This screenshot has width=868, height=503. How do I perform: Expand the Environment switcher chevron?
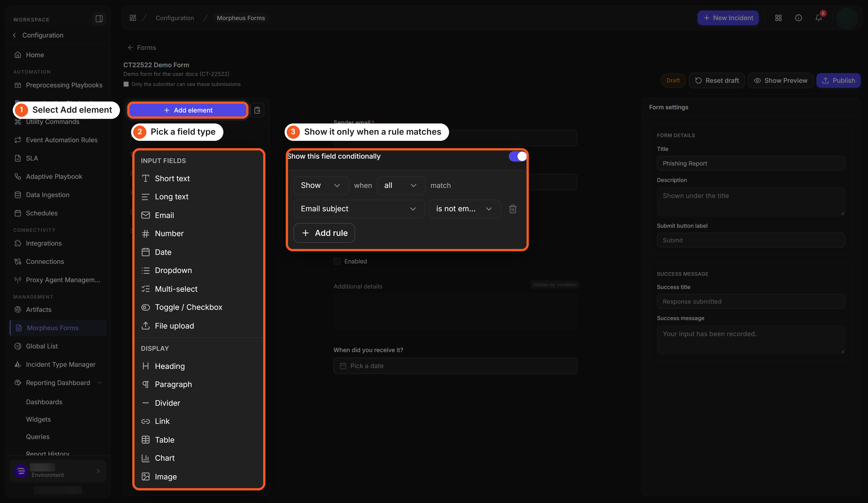[98, 471]
